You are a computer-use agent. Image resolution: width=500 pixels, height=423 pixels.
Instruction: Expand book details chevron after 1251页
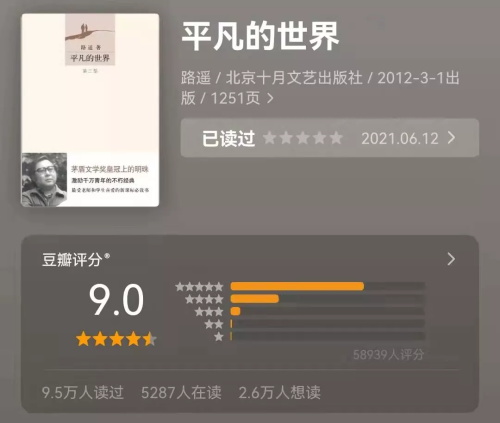[270, 98]
